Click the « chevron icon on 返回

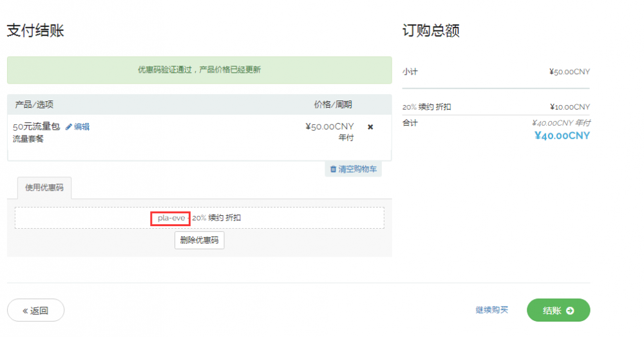25,311
